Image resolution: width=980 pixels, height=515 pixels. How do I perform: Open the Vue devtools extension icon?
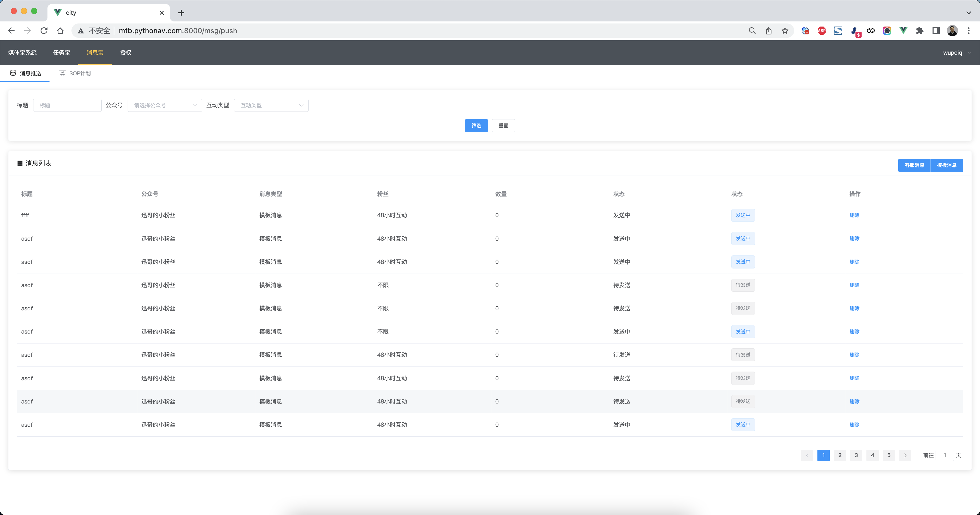(903, 31)
